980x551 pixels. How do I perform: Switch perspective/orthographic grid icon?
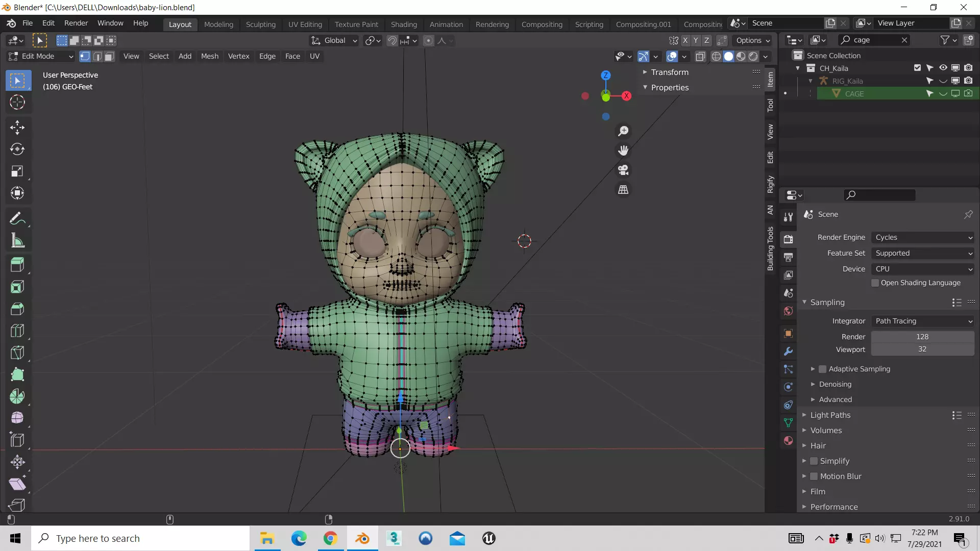pos(623,189)
